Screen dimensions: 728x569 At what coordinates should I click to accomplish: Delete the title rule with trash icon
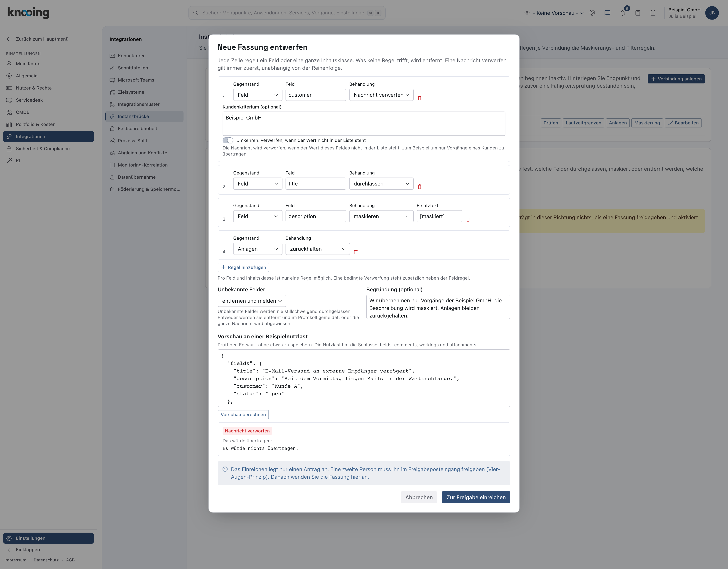pyautogui.click(x=419, y=186)
